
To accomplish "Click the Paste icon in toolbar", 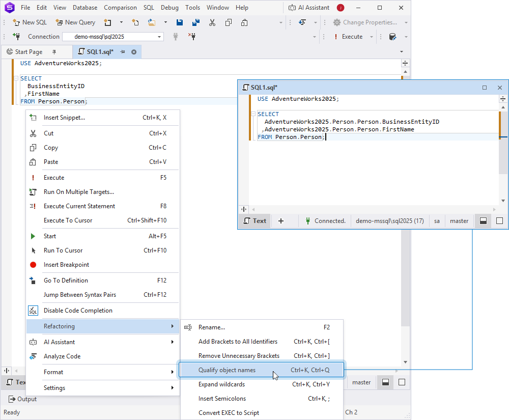I will 244,22.
